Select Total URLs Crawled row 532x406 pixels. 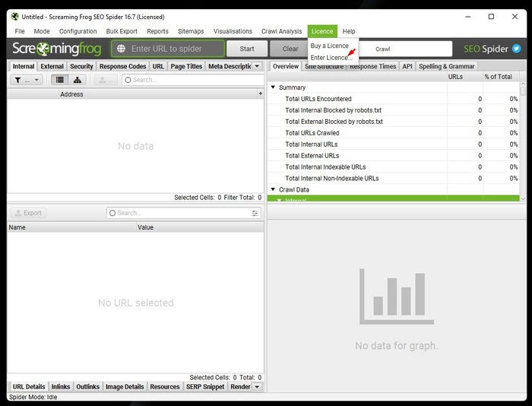tap(394, 133)
